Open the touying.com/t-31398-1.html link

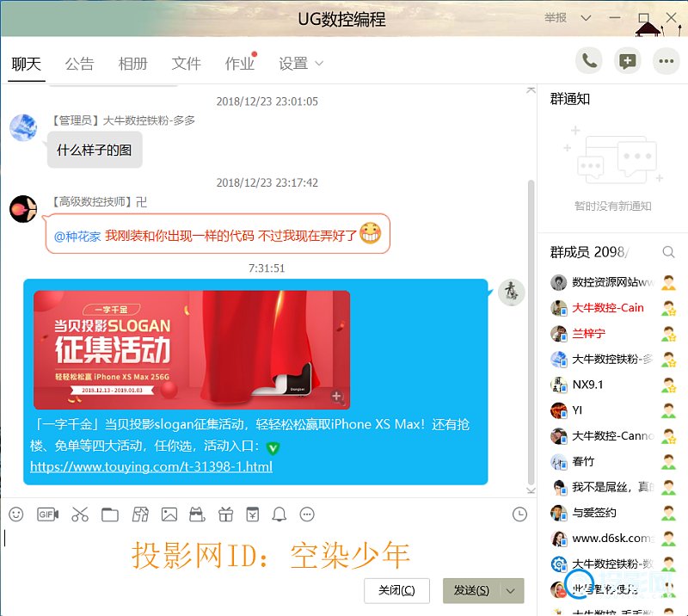(151, 466)
